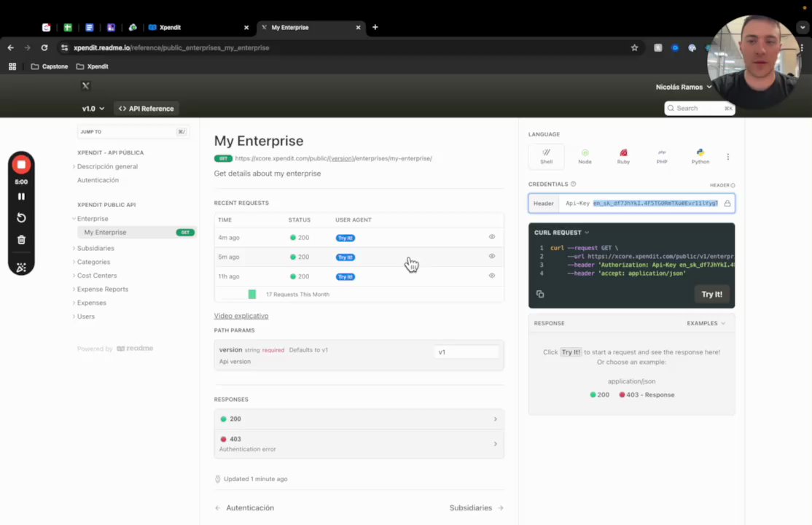Open the Capstone bookmarks folder
This screenshot has width=812, height=525.
click(49, 66)
